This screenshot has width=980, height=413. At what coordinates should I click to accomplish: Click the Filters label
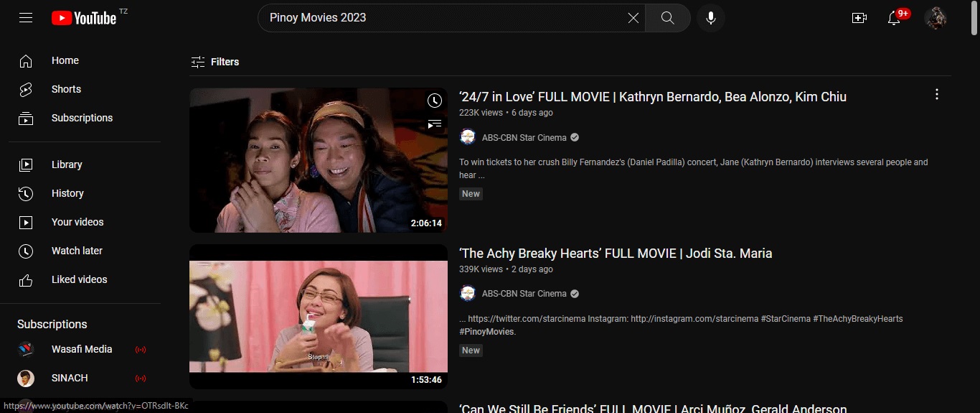click(225, 62)
